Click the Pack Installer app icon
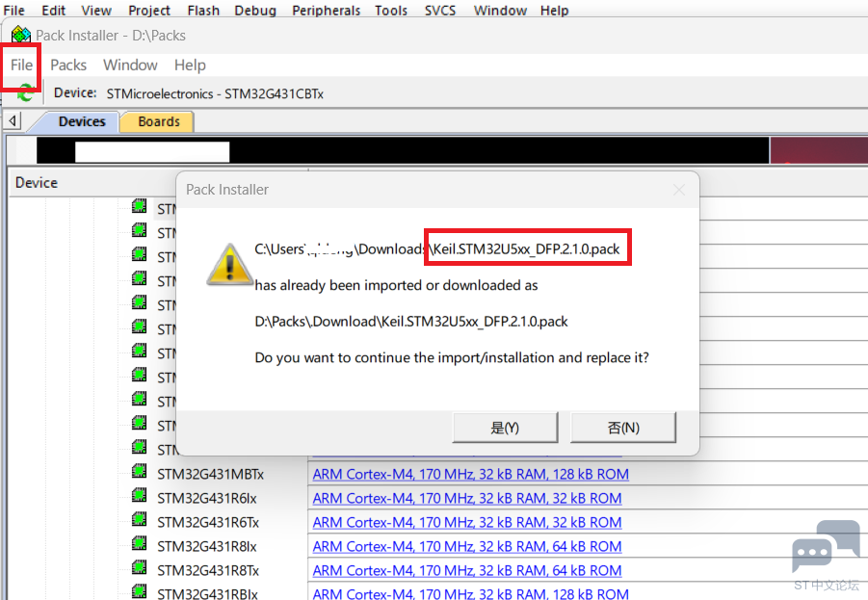Screen dimensions: 868x600 21,35
